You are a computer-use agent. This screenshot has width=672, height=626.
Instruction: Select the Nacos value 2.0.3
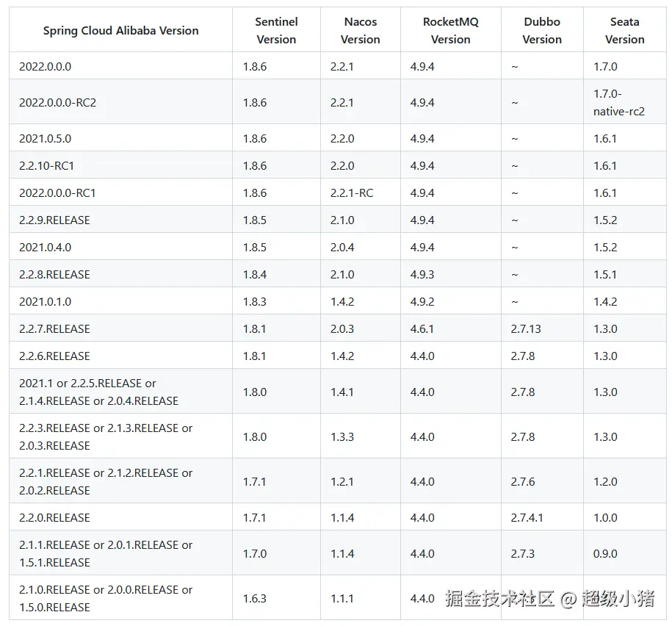pyautogui.click(x=342, y=329)
